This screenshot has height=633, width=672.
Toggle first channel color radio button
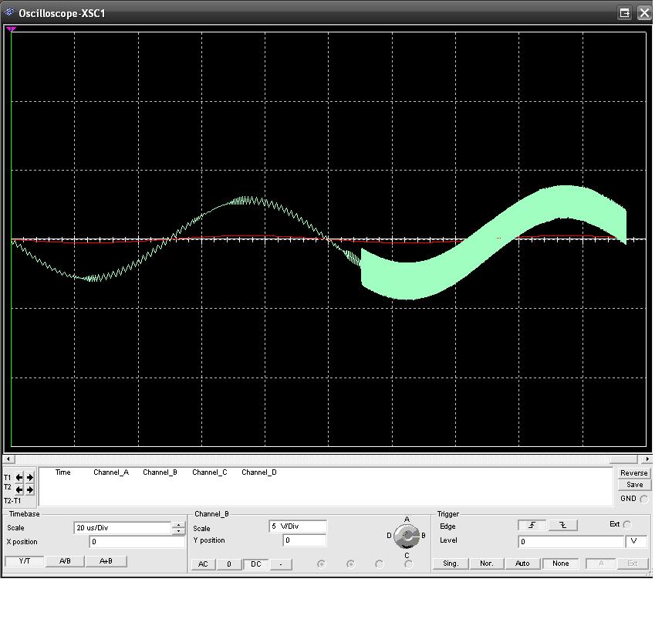(321, 564)
